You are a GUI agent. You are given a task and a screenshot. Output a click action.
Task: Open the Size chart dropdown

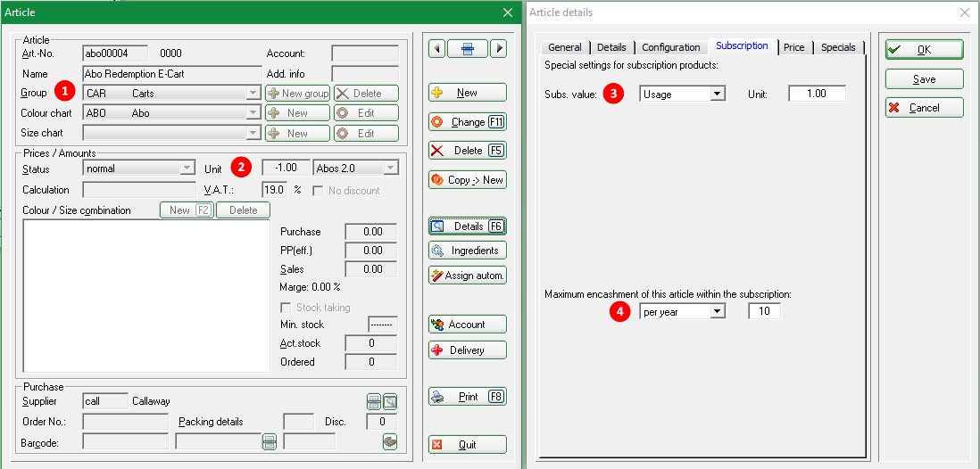tap(253, 133)
